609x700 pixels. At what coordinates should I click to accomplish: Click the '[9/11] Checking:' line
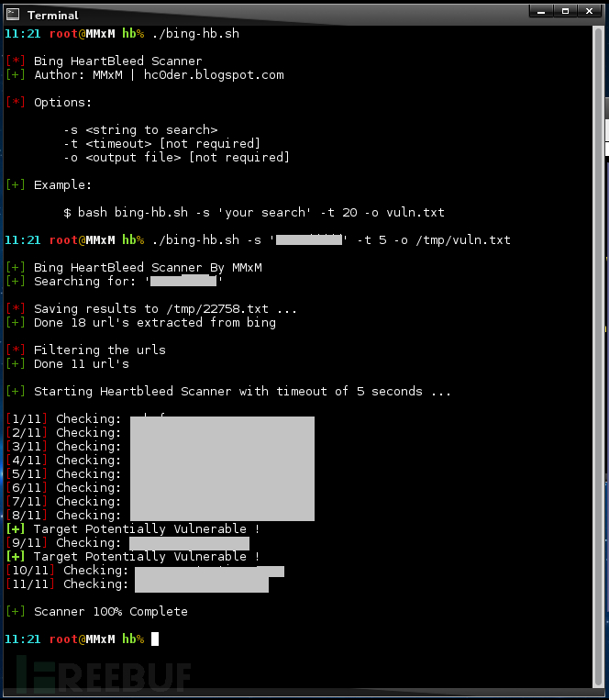tap(63, 543)
